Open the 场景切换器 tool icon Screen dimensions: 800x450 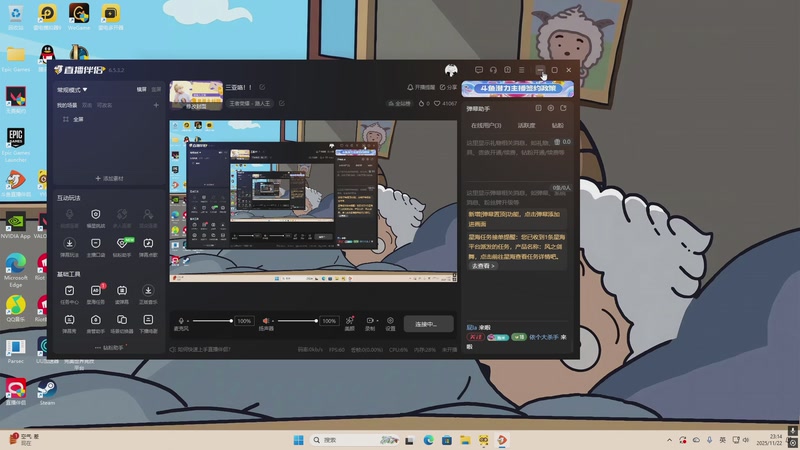pyautogui.click(x=122, y=320)
